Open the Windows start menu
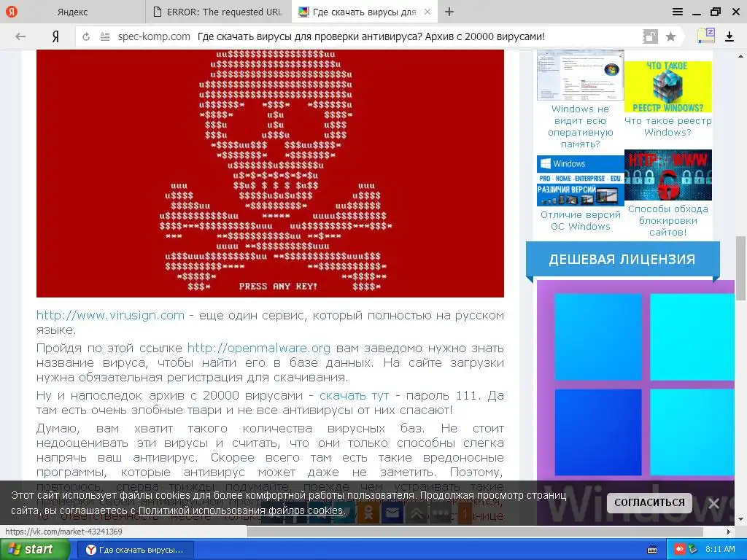Image resolution: width=747 pixels, height=560 pixels. (34, 550)
